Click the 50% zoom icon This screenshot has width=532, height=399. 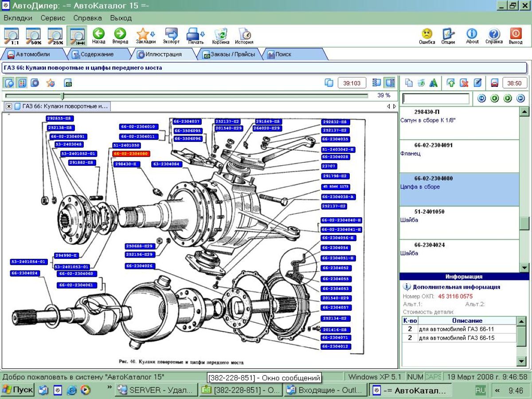click(x=33, y=35)
